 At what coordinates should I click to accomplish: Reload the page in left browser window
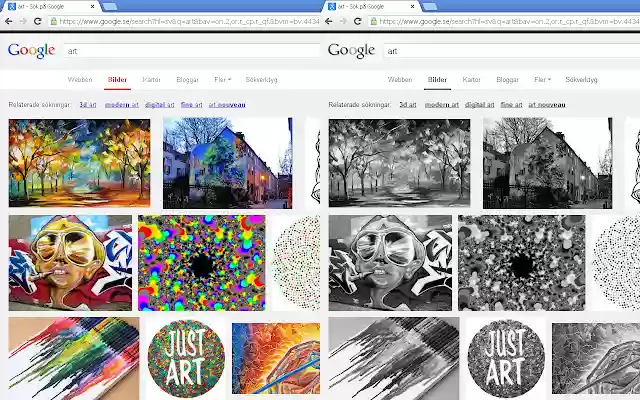click(x=38, y=21)
